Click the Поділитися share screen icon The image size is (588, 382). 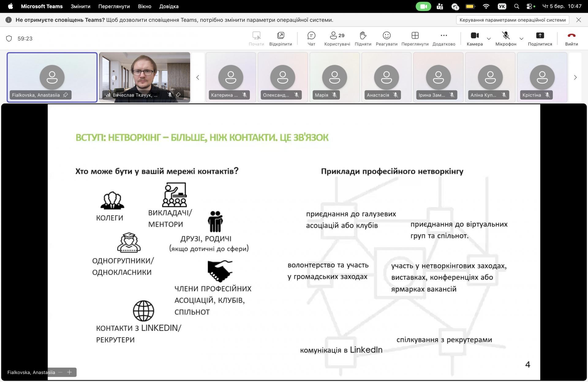(540, 38)
